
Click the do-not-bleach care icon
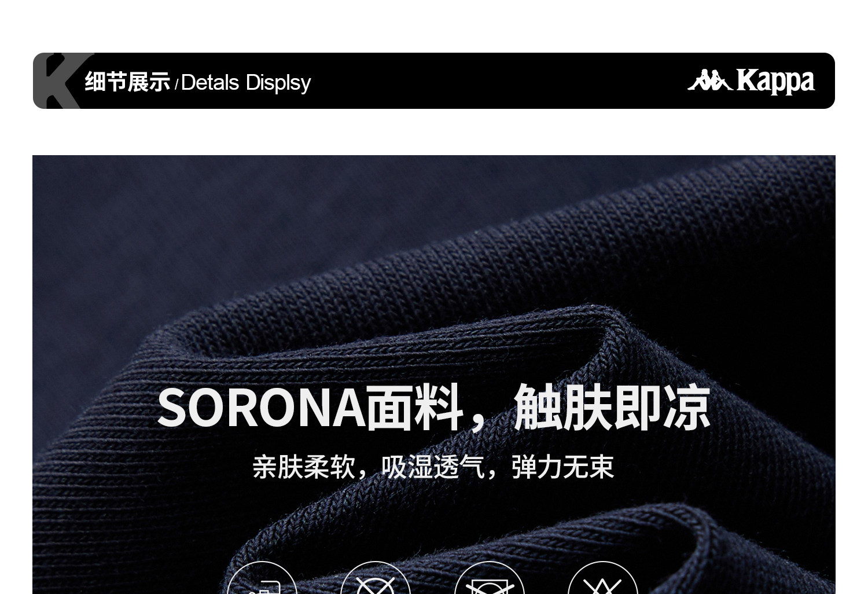click(603, 578)
